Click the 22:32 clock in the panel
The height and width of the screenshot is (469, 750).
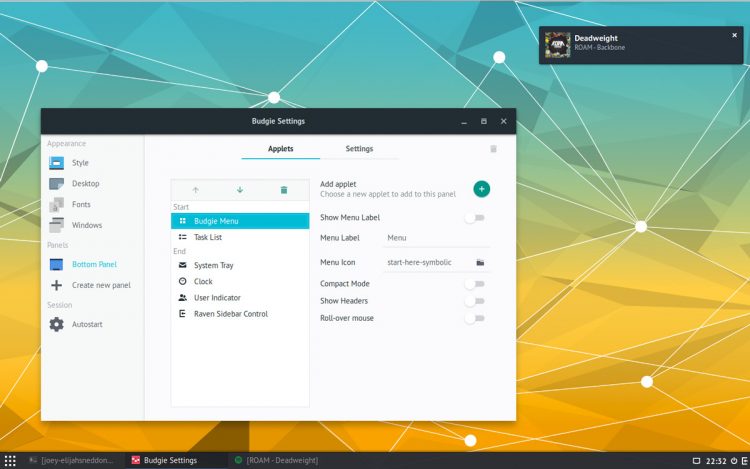point(716,461)
